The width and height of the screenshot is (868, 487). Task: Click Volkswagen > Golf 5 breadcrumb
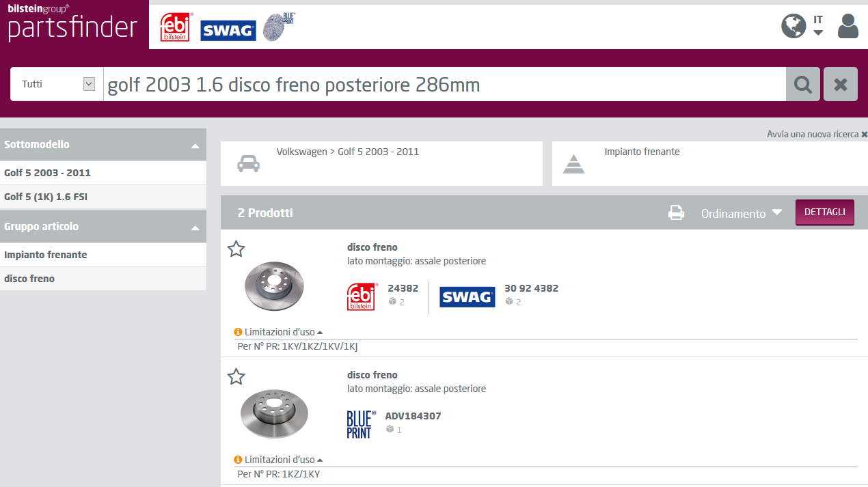347,152
